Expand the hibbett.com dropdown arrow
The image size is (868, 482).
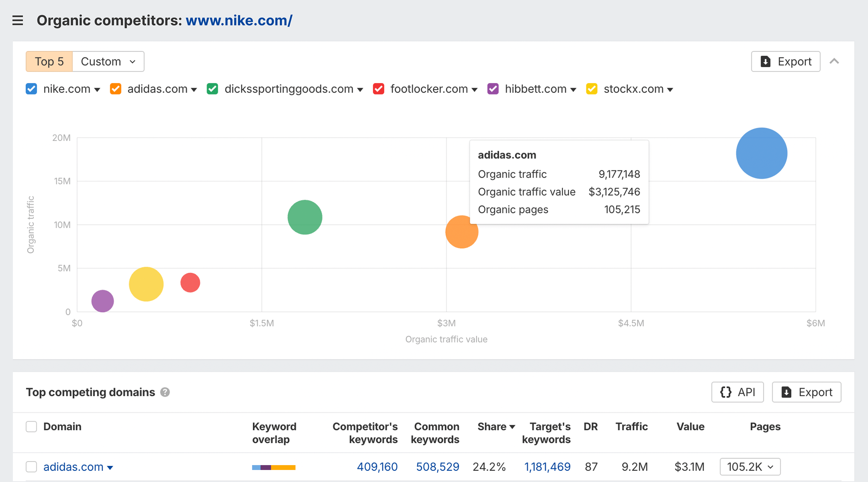[x=573, y=90]
